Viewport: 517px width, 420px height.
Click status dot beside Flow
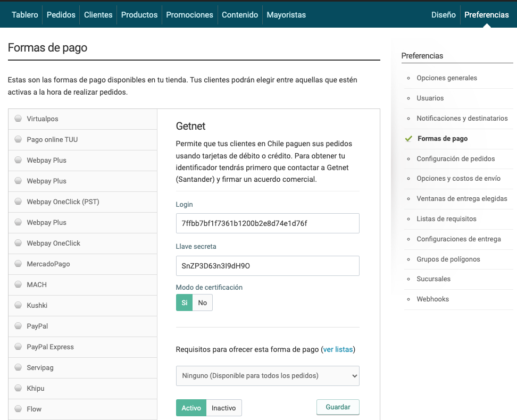18,409
